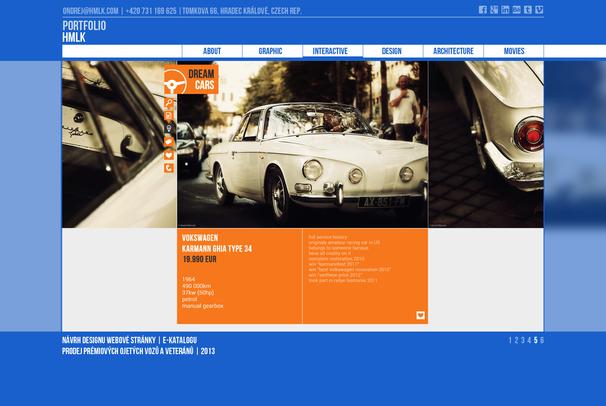Click the bottom icon in the orange sidebar

[169, 167]
